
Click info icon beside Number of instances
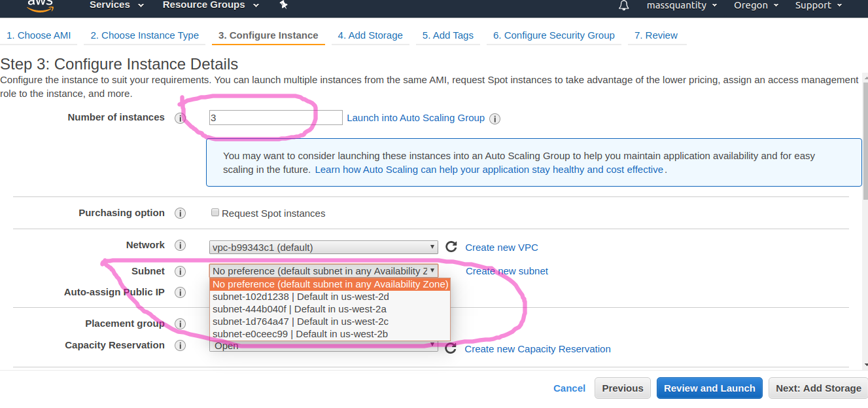coord(180,119)
